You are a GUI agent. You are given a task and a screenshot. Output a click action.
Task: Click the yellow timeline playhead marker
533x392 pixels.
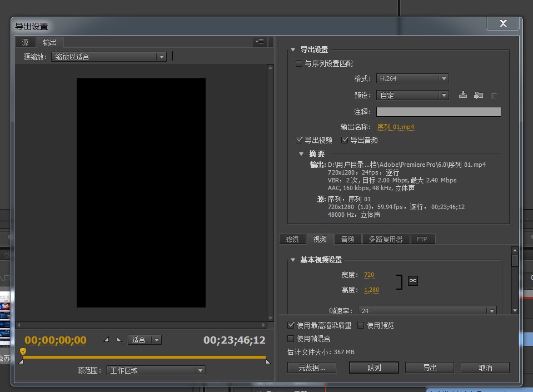point(22,351)
